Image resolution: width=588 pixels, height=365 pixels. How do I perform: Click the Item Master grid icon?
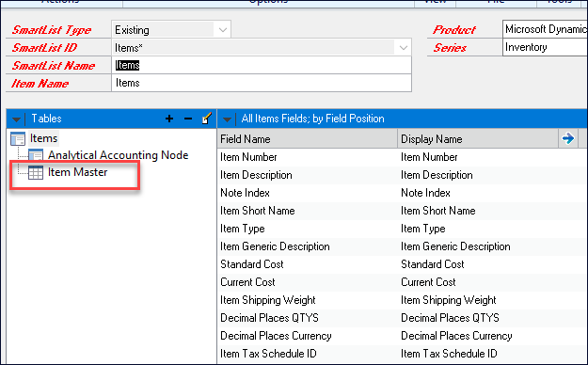[36, 172]
